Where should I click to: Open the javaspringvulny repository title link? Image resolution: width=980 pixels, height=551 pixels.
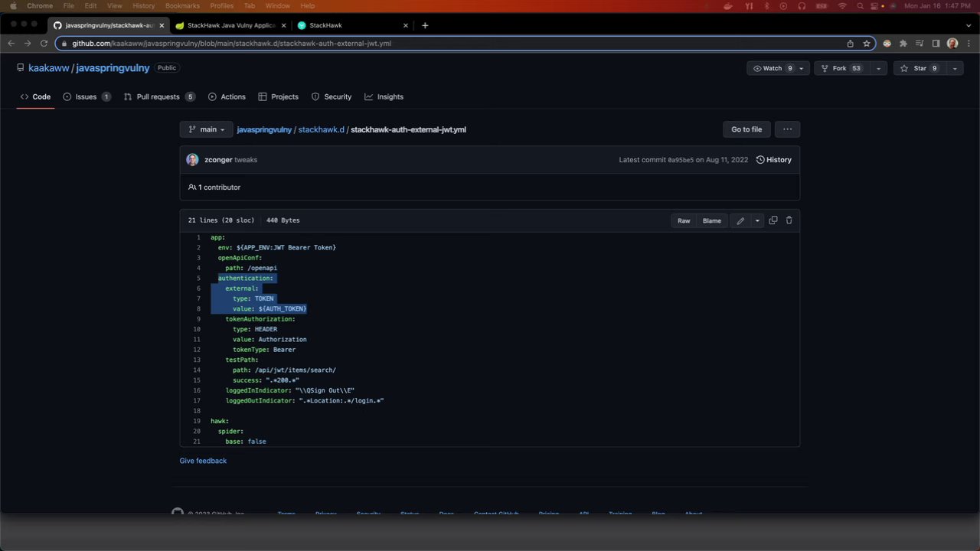point(113,68)
